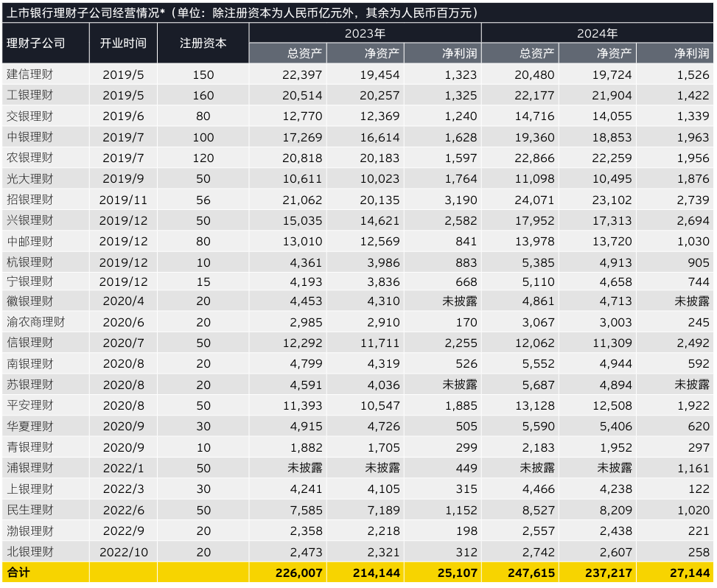This screenshot has height=588, width=717.
Task: Select the 建信理财 row label
Action: (29, 74)
